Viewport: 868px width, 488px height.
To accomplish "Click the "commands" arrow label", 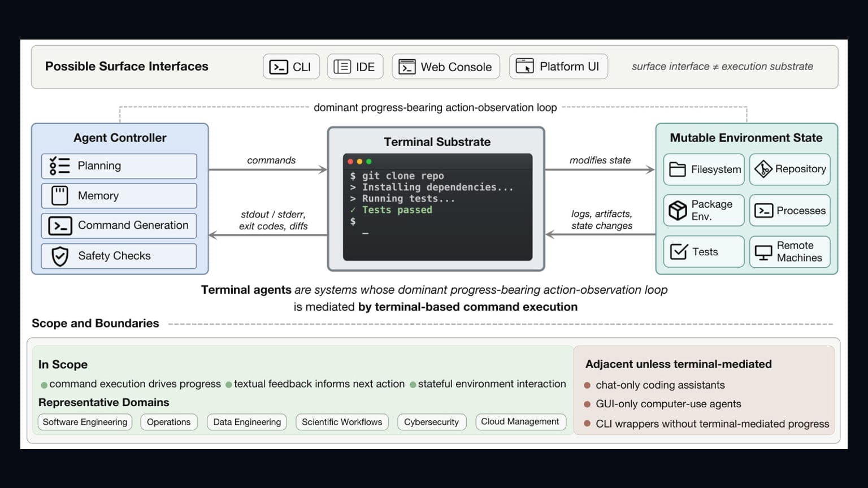I will (271, 160).
